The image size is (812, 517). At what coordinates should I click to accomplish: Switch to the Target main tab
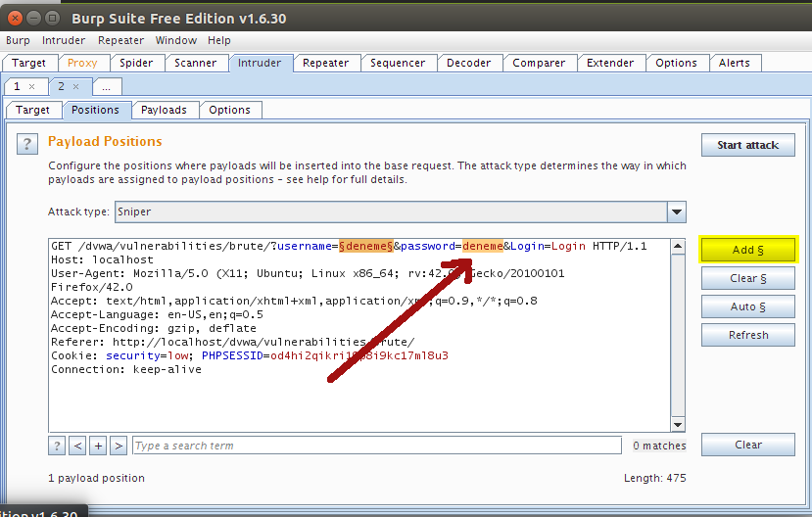coord(29,63)
